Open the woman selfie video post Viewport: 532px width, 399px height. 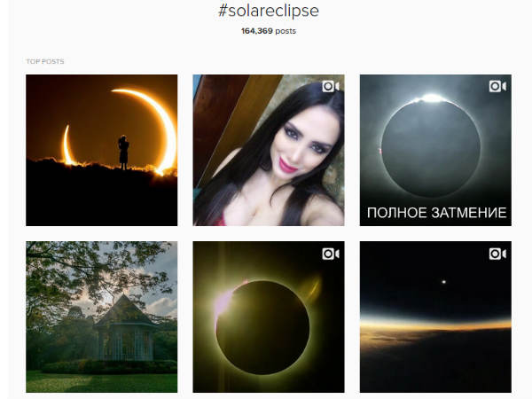[269, 151]
